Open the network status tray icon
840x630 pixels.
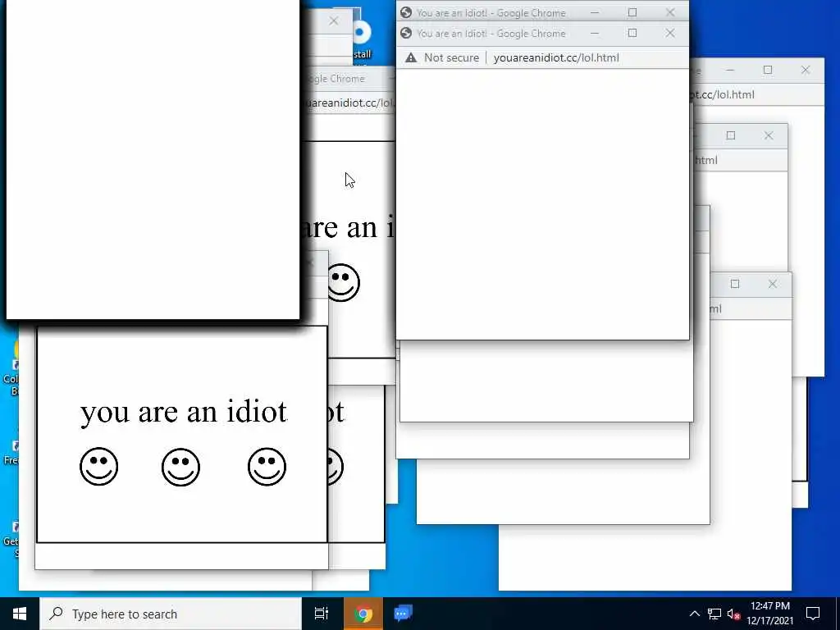(714, 614)
